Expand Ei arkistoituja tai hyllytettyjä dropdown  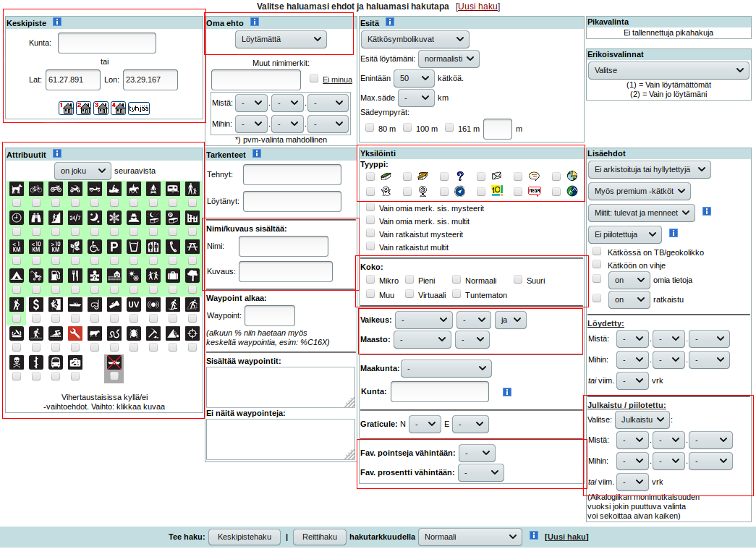[650, 170]
